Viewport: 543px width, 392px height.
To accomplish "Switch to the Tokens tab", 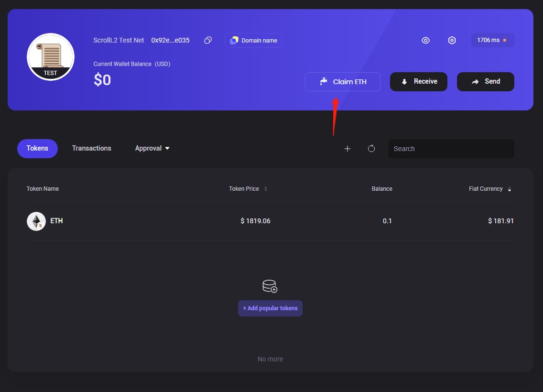I will [x=37, y=149].
